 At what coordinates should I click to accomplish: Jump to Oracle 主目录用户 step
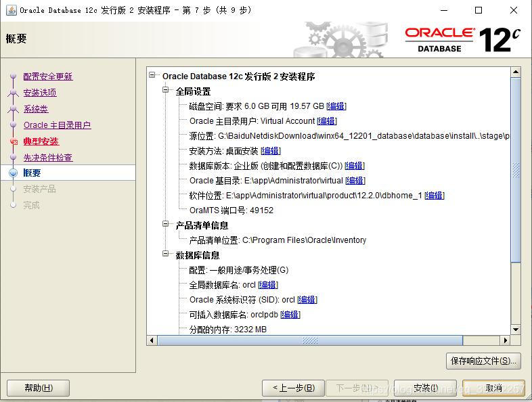57,125
